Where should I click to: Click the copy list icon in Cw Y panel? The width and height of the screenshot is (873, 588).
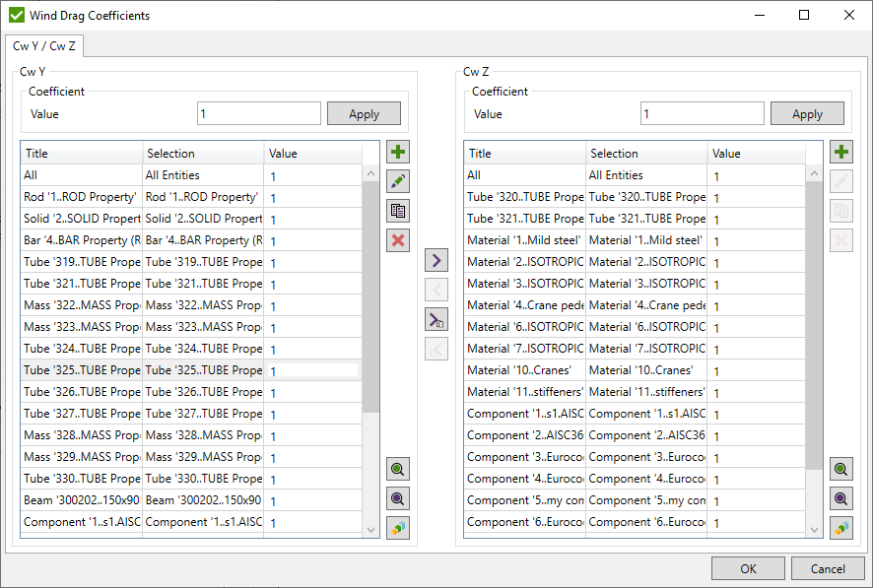pos(398,211)
